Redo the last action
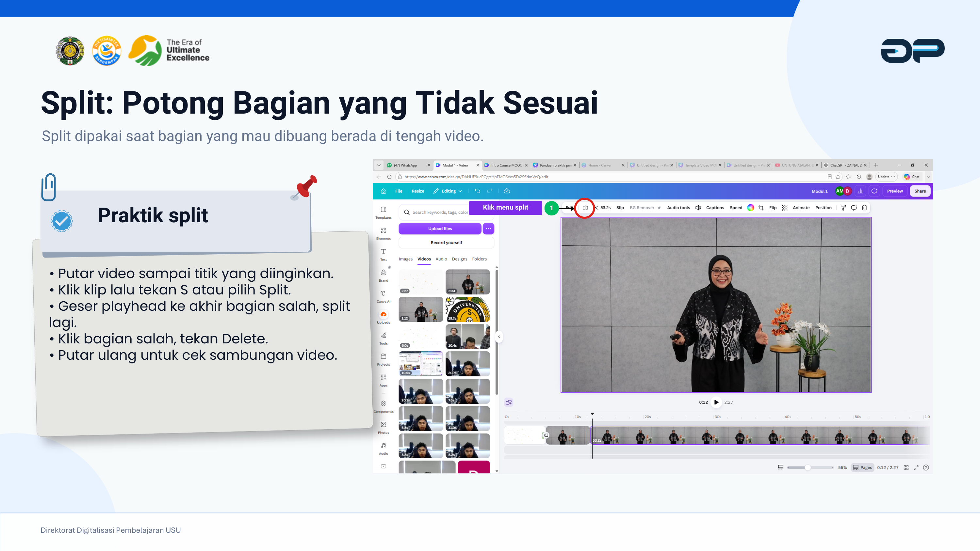The width and height of the screenshot is (980, 551). click(x=490, y=191)
